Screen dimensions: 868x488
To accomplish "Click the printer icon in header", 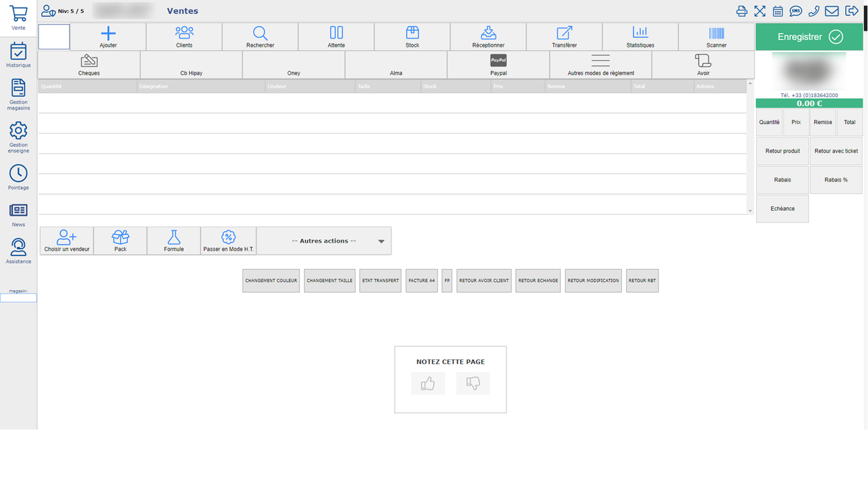I will point(742,11).
